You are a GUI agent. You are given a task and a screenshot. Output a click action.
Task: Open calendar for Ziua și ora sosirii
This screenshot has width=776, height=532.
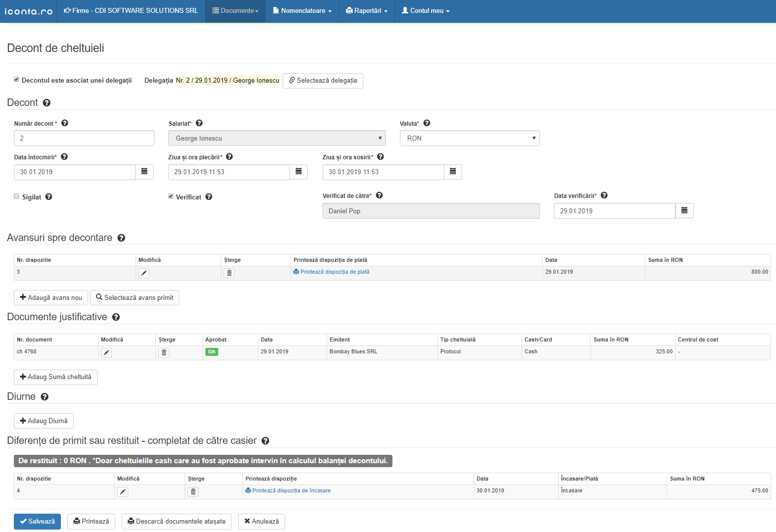coord(453,172)
